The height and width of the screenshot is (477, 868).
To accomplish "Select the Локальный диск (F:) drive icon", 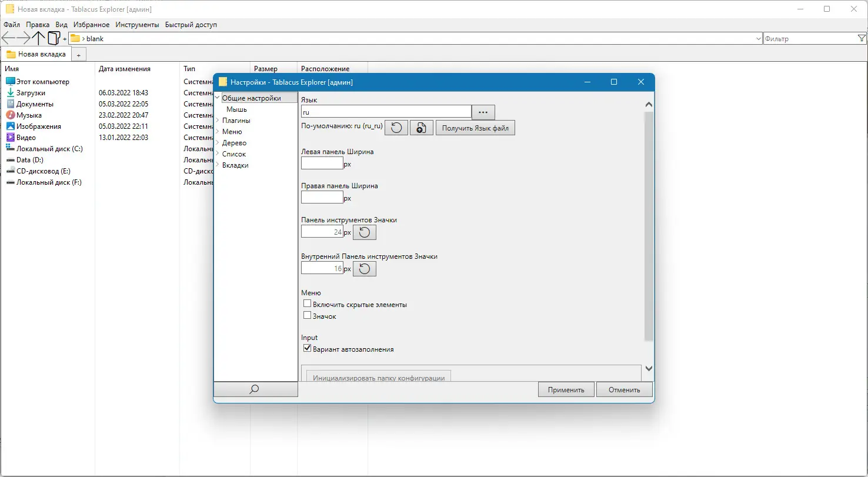I will (10, 182).
